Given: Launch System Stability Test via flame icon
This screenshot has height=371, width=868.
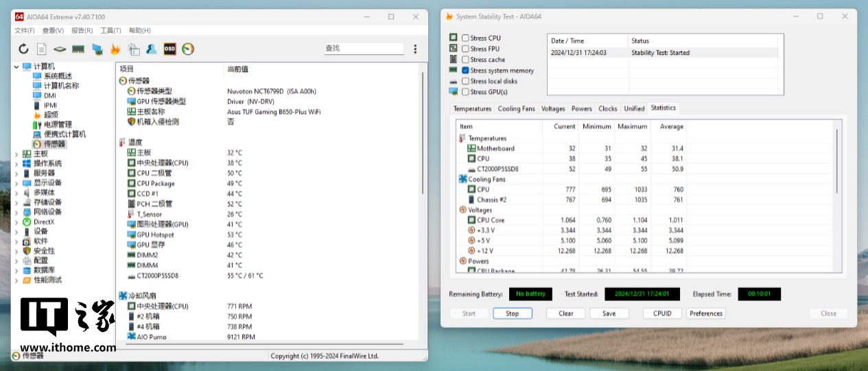Looking at the screenshot, I should (x=115, y=49).
